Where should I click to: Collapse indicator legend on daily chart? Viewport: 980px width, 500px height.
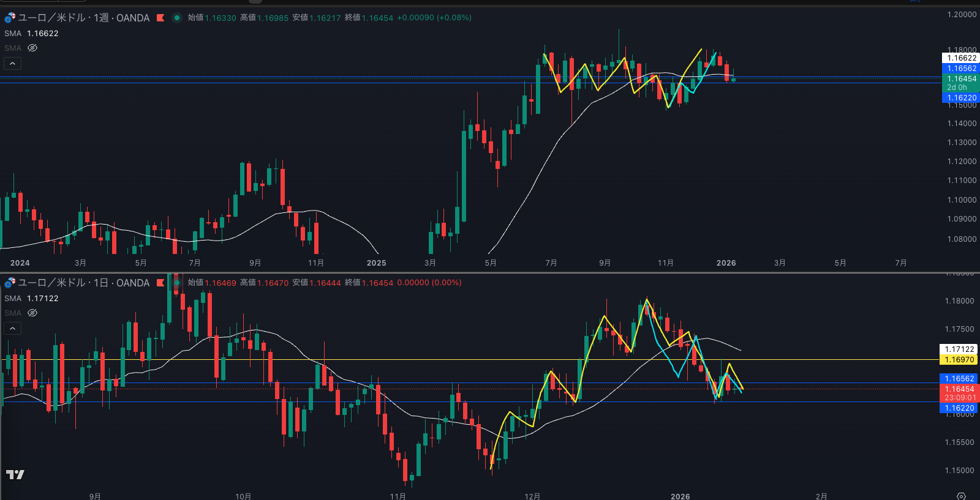(x=12, y=328)
